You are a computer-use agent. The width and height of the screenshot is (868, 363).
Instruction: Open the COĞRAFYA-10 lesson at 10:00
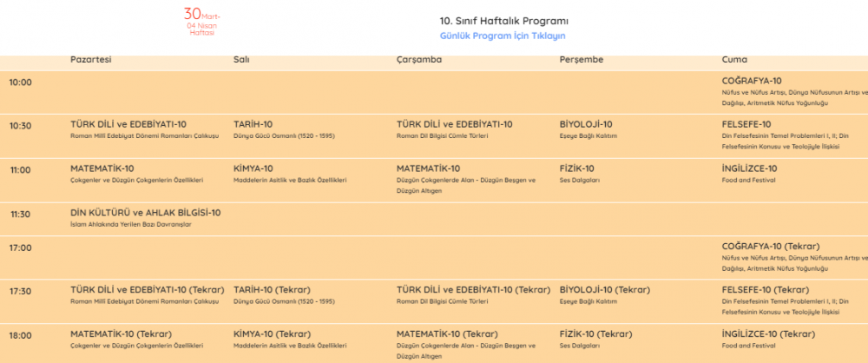(x=752, y=81)
